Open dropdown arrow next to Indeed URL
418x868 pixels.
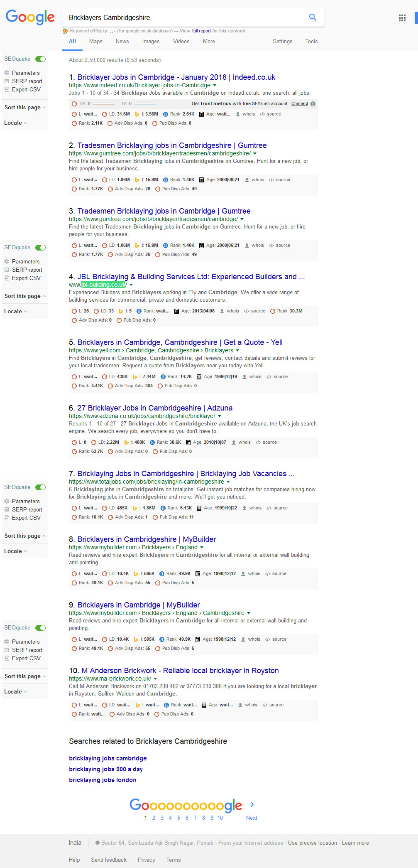(x=215, y=85)
